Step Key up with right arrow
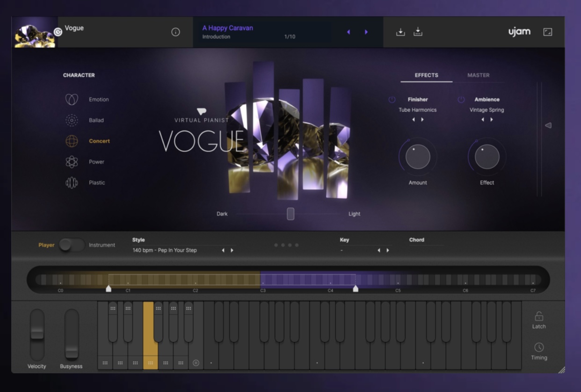 click(x=388, y=250)
